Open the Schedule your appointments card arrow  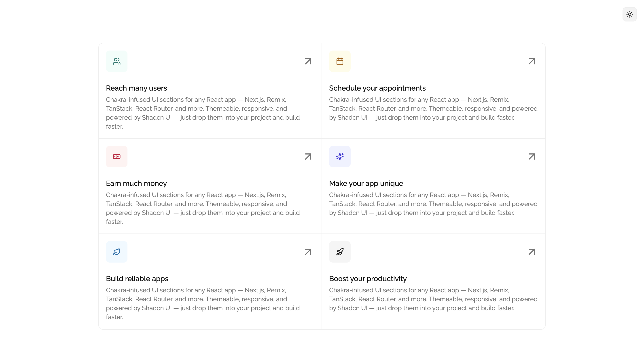click(532, 61)
